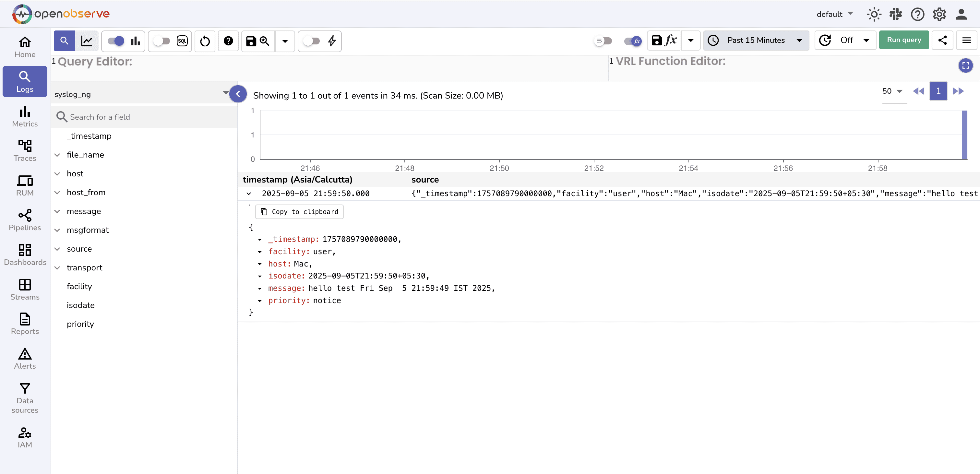Expand the msgformat field
The width and height of the screenshot is (980, 474).
coord(57,230)
